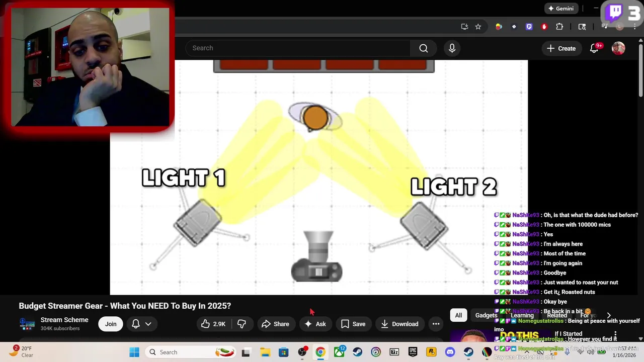The height and width of the screenshot is (362, 644).
Task: Open Rockstar Games Launcher from taskbar
Action: 431,352
